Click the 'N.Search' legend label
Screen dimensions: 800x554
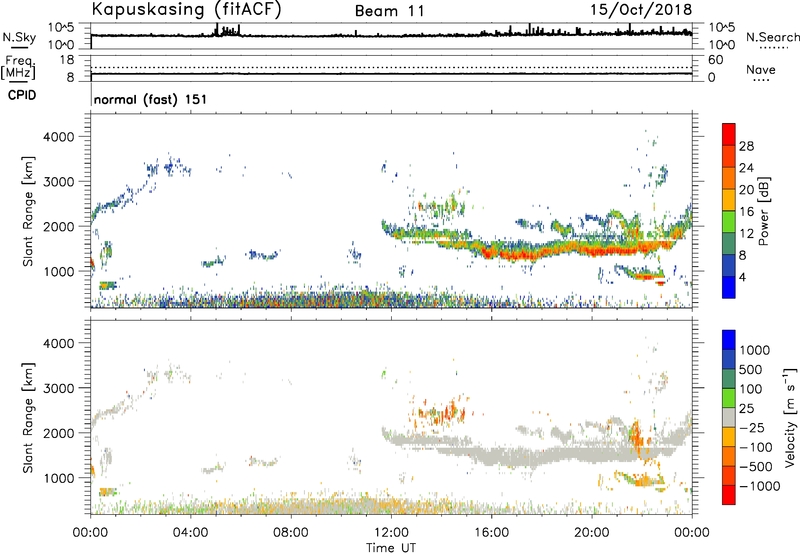click(x=772, y=37)
